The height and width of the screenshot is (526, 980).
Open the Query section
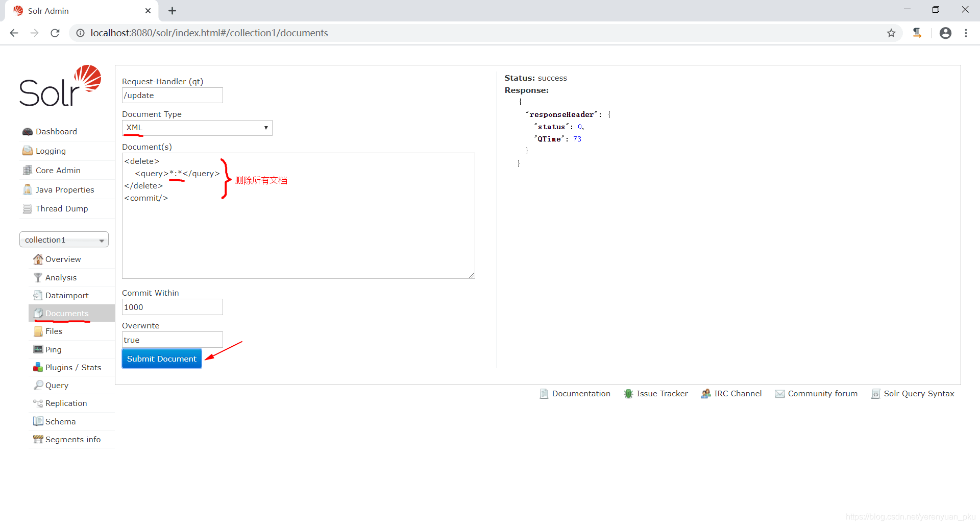pos(57,386)
